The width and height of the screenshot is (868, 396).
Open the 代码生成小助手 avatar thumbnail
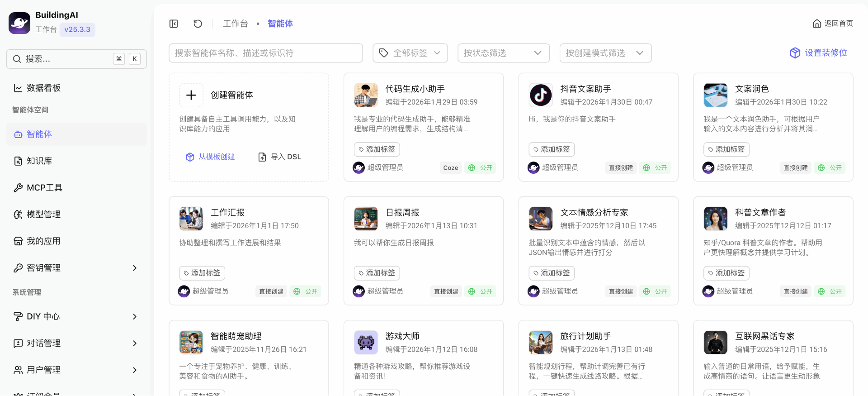pos(366,95)
